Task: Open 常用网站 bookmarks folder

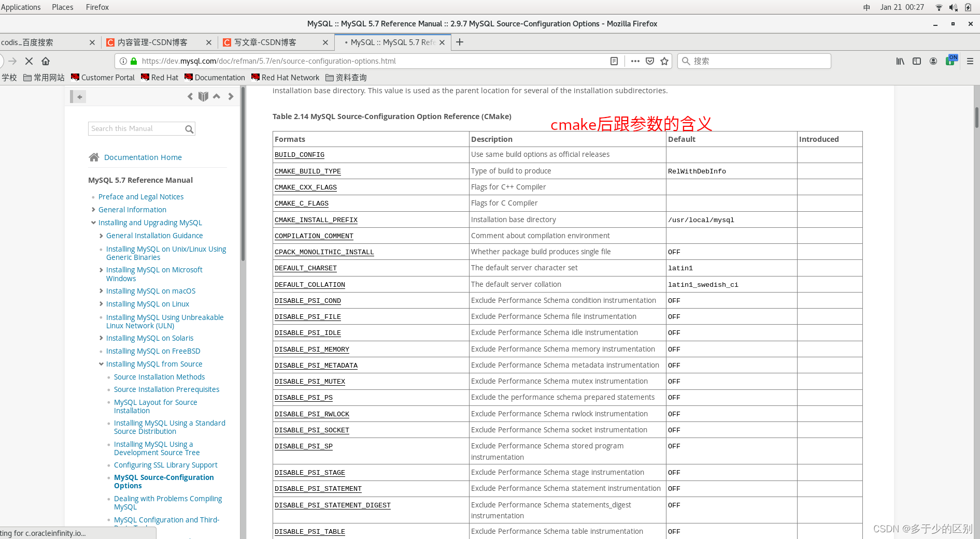Action: (44, 78)
